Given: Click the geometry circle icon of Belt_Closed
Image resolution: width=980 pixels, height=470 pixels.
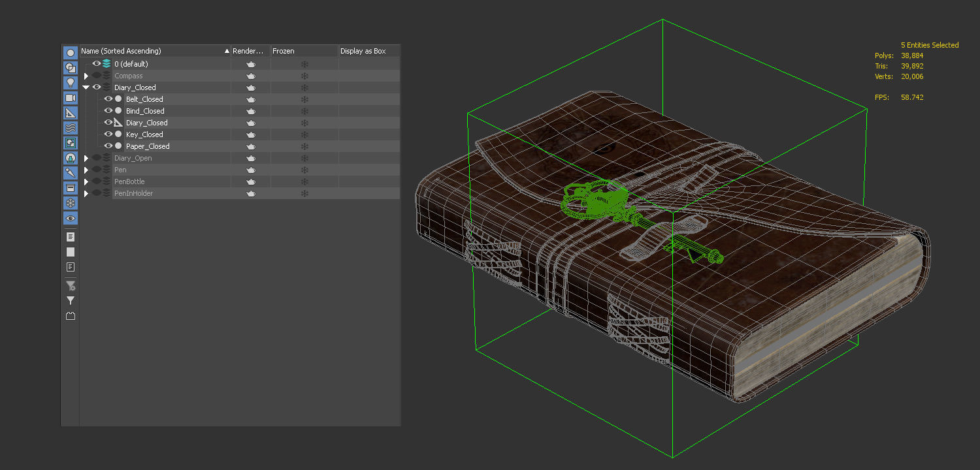Looking at the screenshot, I should [118, 99].
